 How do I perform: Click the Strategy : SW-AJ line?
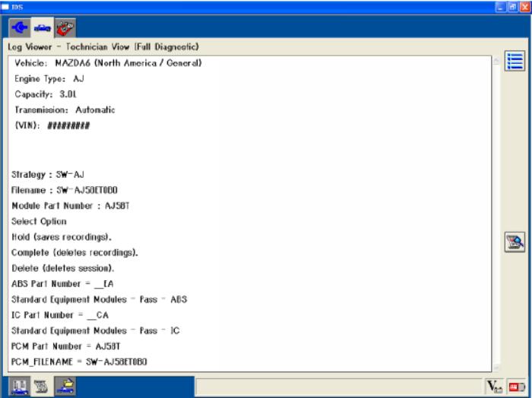point(48,175)
